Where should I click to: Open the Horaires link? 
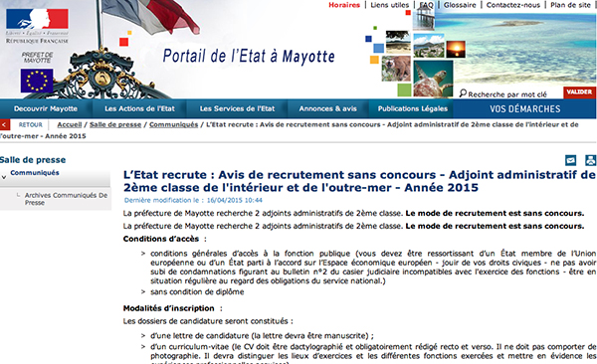[344, 5]
